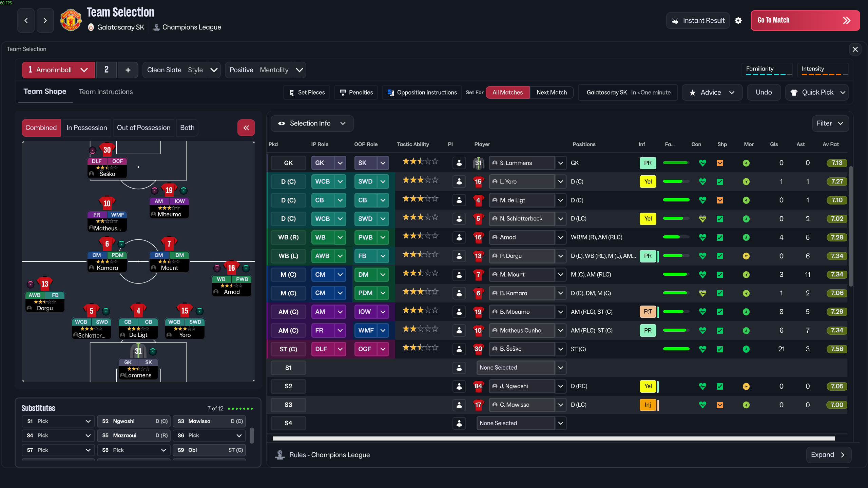Screen dimensions: 868x488
Task: Click Šeško's number 30 shirt on pitch
Action: 107,150
